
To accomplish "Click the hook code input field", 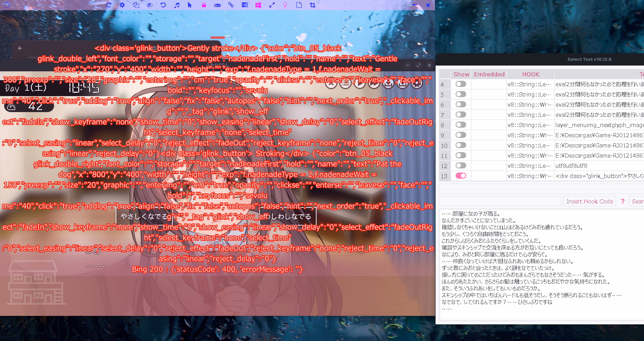I will pos(500,201).
